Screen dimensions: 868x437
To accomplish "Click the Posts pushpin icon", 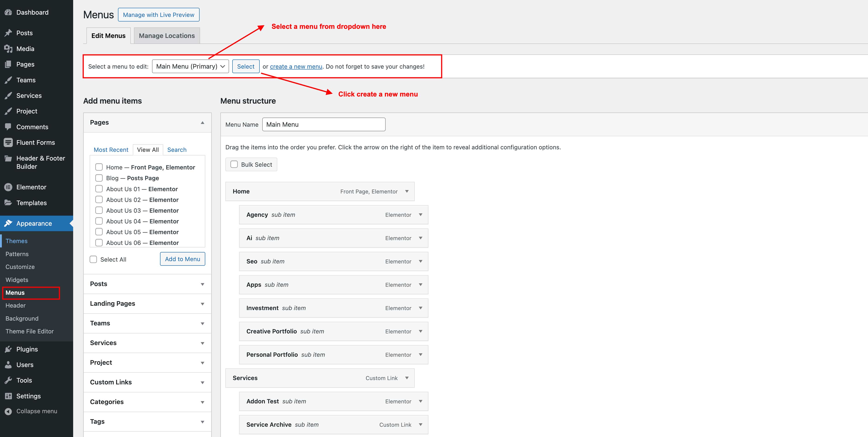I will pos(8,33).
